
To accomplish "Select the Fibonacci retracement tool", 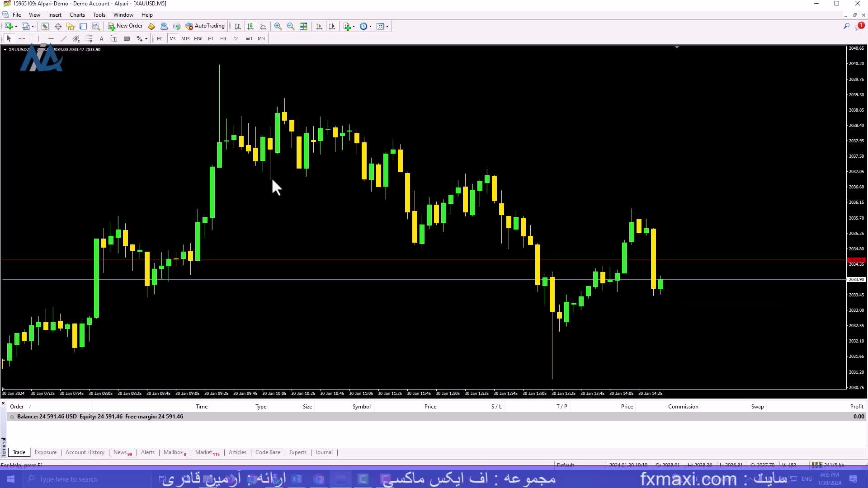I will tap(89, 39).
